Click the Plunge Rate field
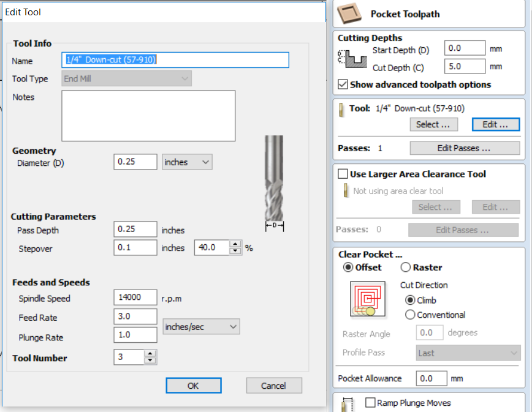The height and width of the screenshot is (412, 532). coord(135,335)
